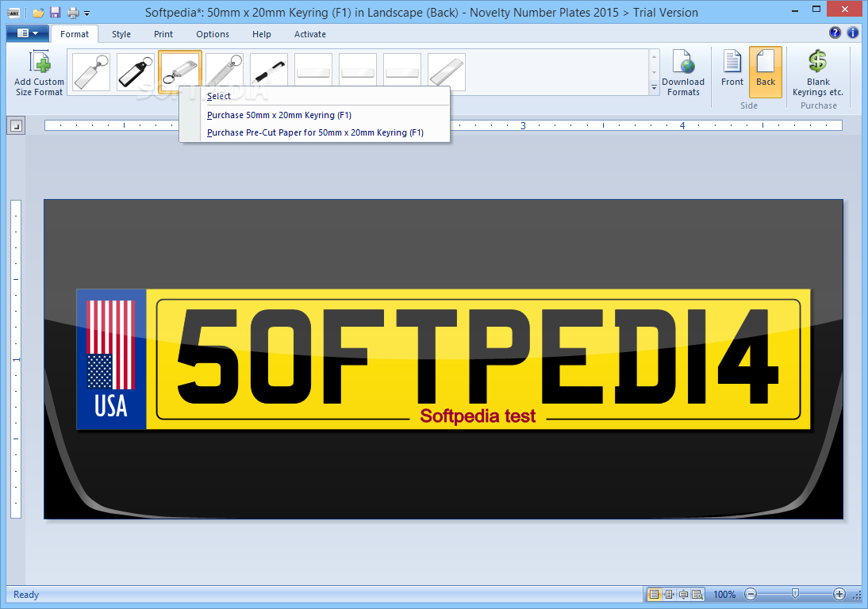Switch to Back side
The height and width of the screenshot is (609, 868).
click(766, 73)
